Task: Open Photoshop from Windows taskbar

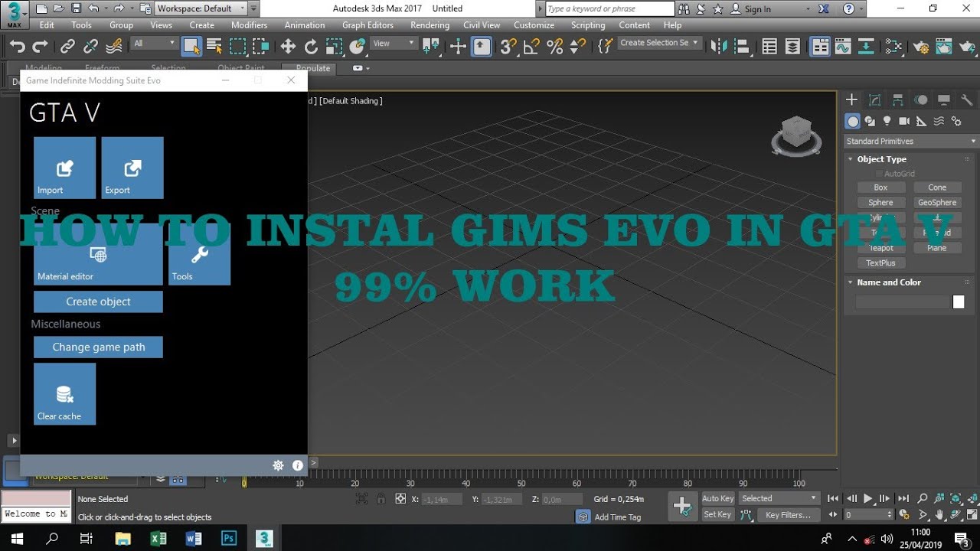Action: click(x=229, y=538)
